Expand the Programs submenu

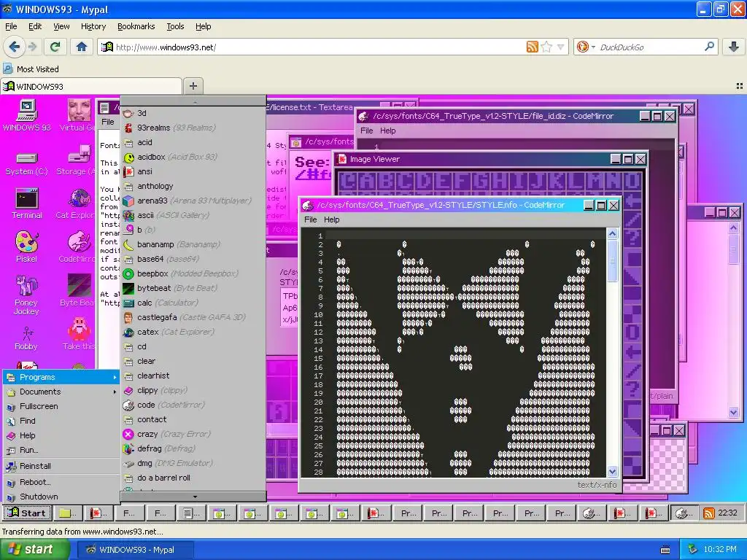point(61,377)
